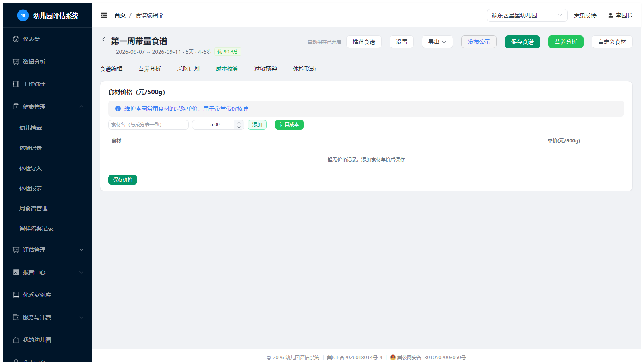Click the 仪表盘 dashboard icon
The width and height of the screenshot is (644, 362).
click(16, 39)
